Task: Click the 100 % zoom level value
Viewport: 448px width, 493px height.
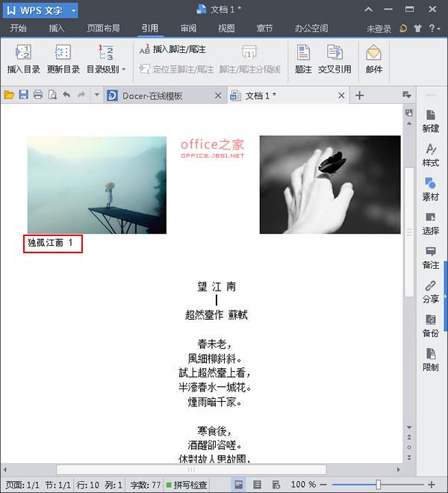Action: pyautogui.click(x=303, y=484)
